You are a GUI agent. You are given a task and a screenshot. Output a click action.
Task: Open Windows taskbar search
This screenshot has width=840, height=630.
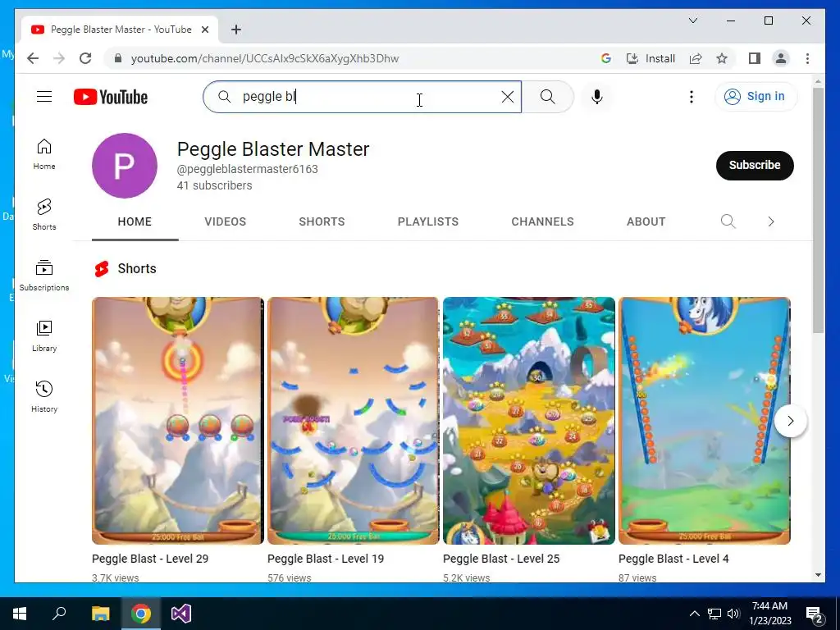59,614
